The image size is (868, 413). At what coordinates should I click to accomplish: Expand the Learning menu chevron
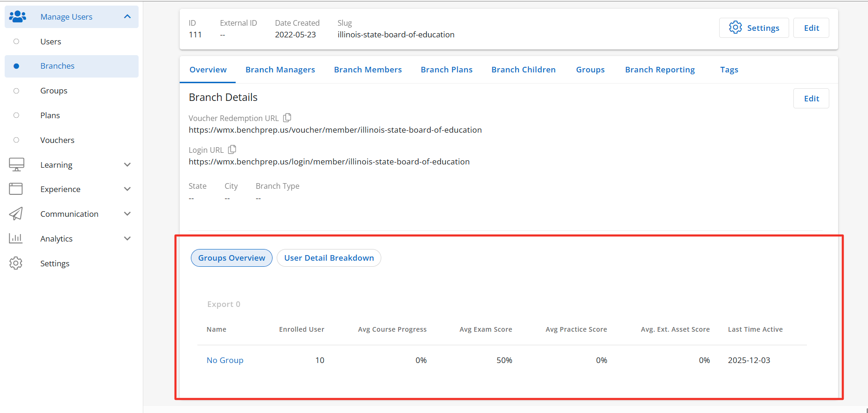click(127, 164)
